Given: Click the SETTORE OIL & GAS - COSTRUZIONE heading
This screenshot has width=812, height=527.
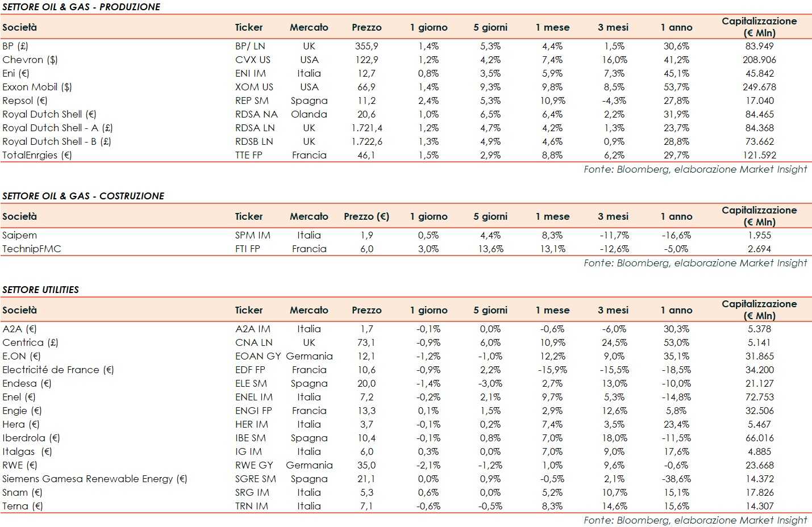Looking at the screenshot, I should (x=83, y=196).
